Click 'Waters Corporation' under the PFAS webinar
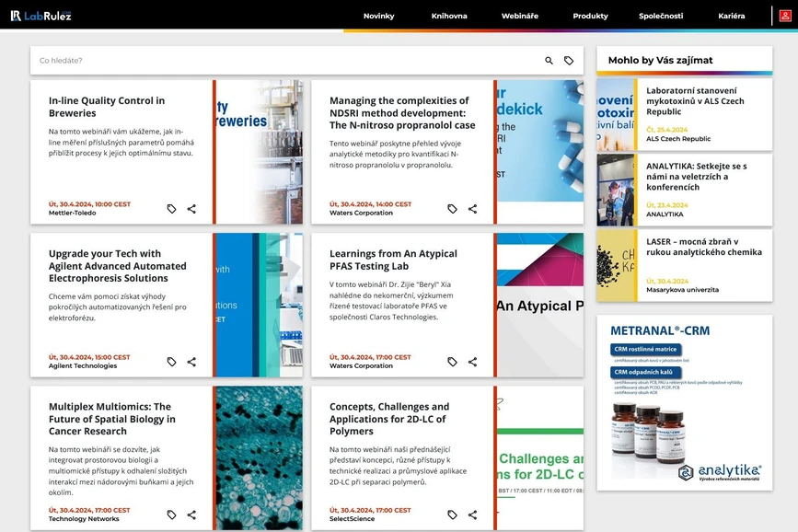Viewport: 798px width, 532px height. [361, 365]
